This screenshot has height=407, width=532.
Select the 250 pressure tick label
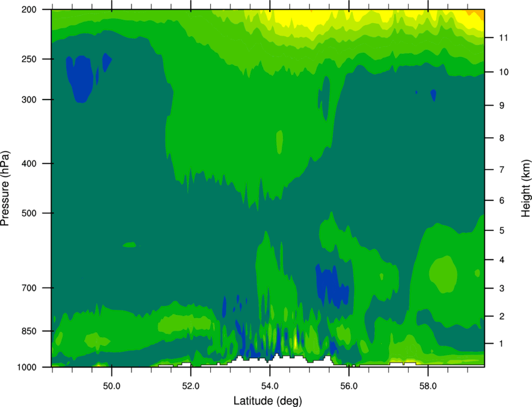[29, 59]
